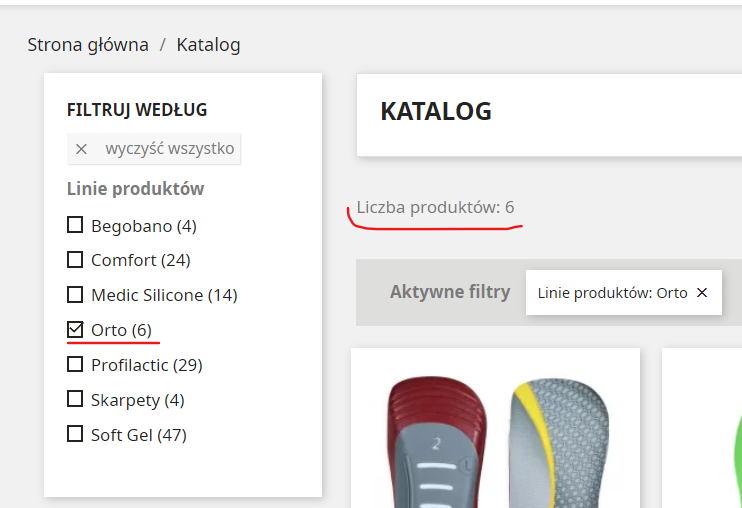The height and width of the screenshot is (508, 742).
Task: Check the Begobano filter checkbox
Action: pyautogui.click(x=75, y=225)
